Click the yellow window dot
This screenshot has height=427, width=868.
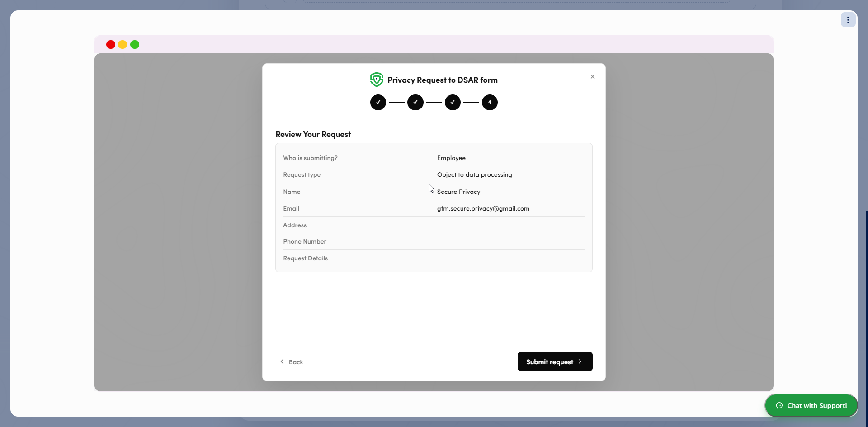[x=123, y=44]
